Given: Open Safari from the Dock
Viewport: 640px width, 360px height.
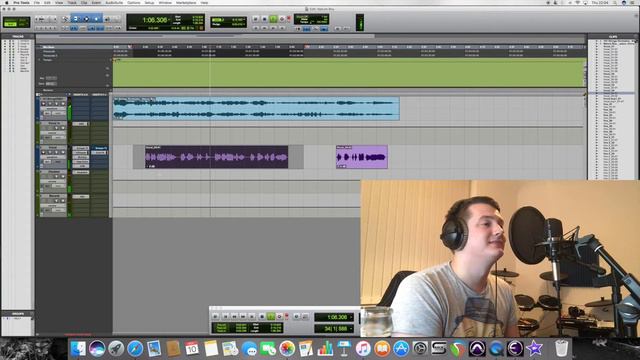Looking at the screenshot, I should [135, 349].
